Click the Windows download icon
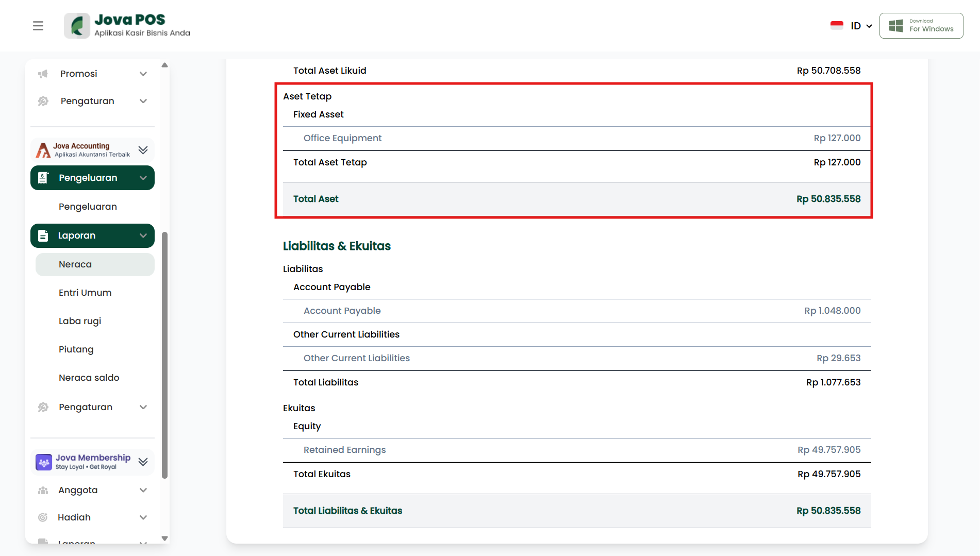The height and width of the screenshot is (556, 980). (x=896, y=26)
